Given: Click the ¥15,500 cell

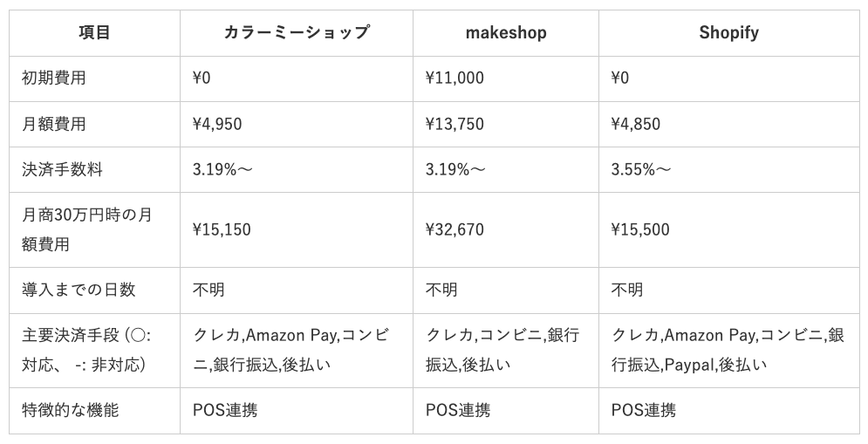Looking at the screenshot, I should [x=640, y=230].
